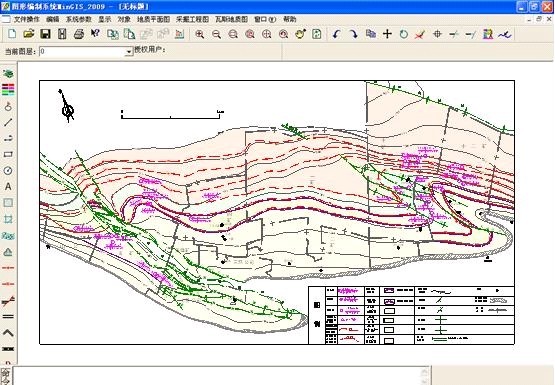Select the rectangle drawing tool in the sidebar
555x385 pixels.
(8, 154)
